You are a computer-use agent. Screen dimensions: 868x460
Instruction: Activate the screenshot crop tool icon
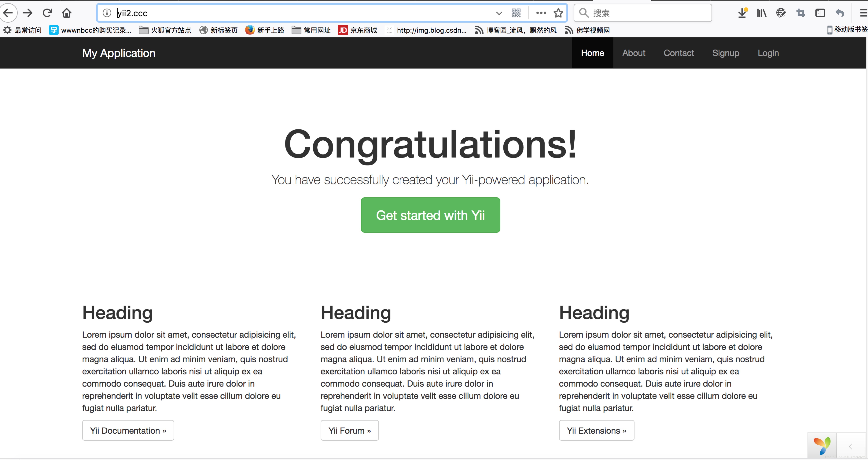pos(801,13)
